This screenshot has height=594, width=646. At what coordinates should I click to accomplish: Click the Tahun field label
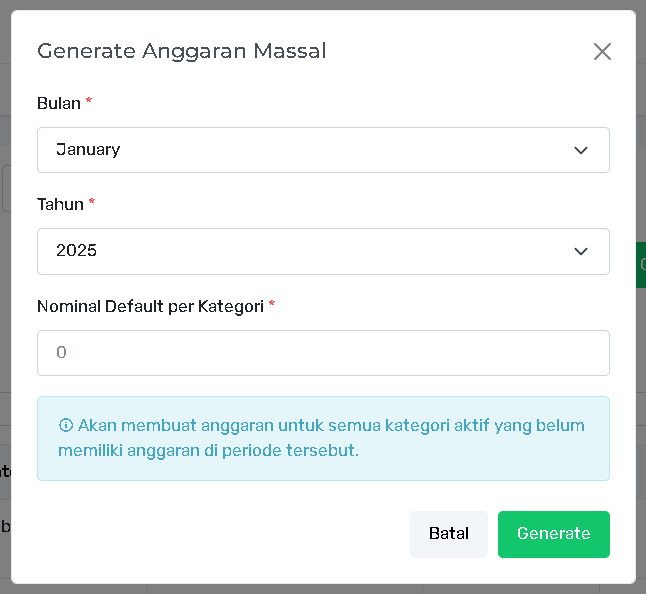(60, 204)
